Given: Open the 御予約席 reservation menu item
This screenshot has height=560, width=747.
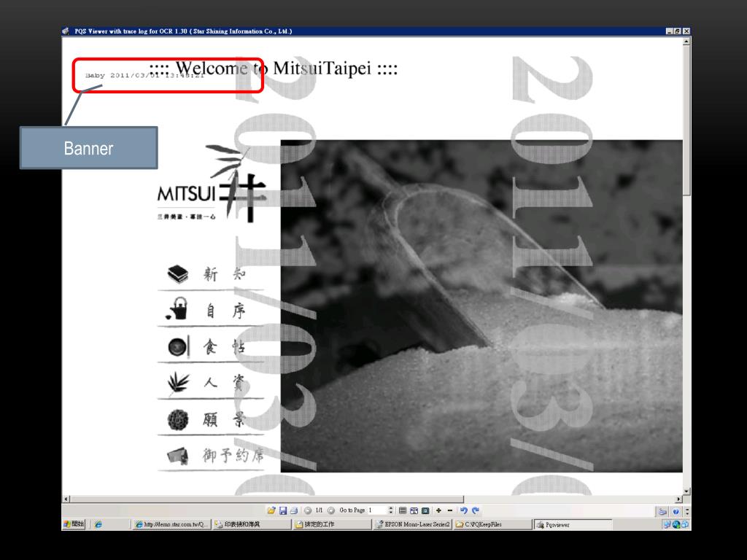Looking at the screenshot, I should (211, 456).
